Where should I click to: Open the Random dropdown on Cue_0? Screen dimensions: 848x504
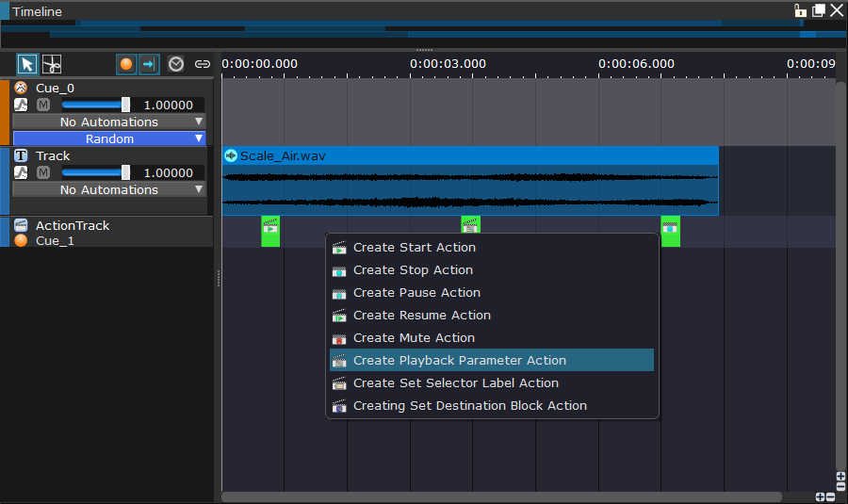(x=109, y=138)
